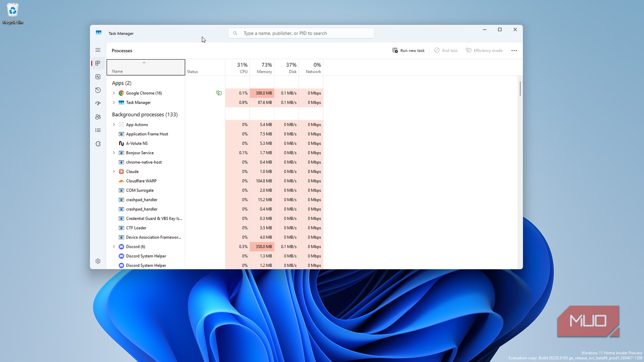Open the More options ellipsis menu
644x362 pixels.
[x=514, y=50]
